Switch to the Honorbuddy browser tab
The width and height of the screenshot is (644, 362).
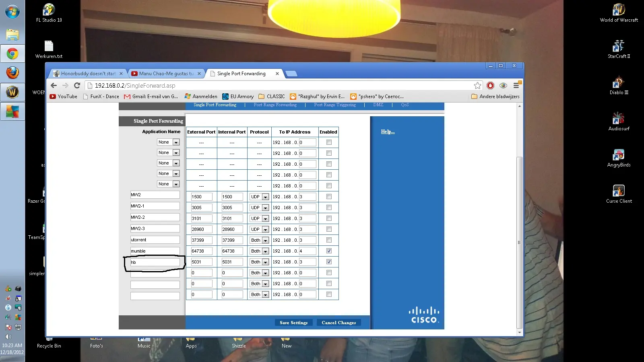pyautogui.click(x=88, y=74)
